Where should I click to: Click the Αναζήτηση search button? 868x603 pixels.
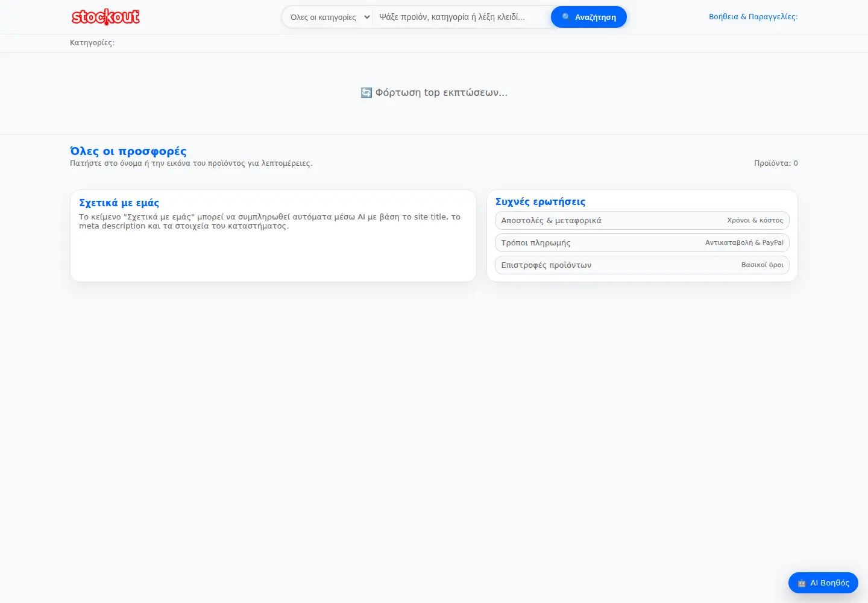coord(589,17)
